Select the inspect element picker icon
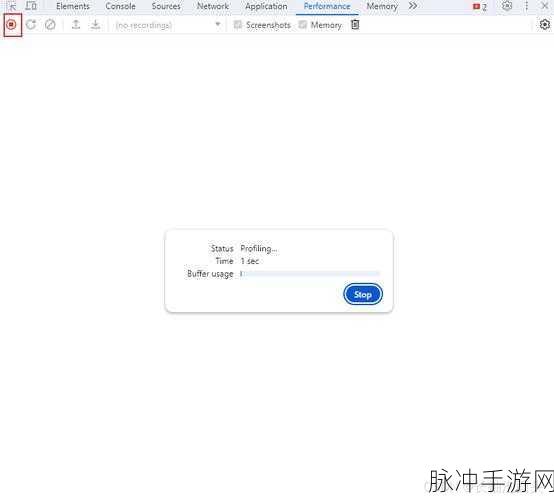554x500 pixels. (12, 6)
